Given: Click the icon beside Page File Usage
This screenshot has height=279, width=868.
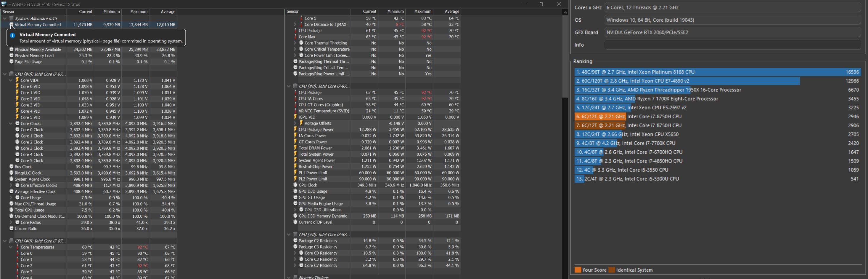Looking at the screenshot, I should click(x=12, y=62).
